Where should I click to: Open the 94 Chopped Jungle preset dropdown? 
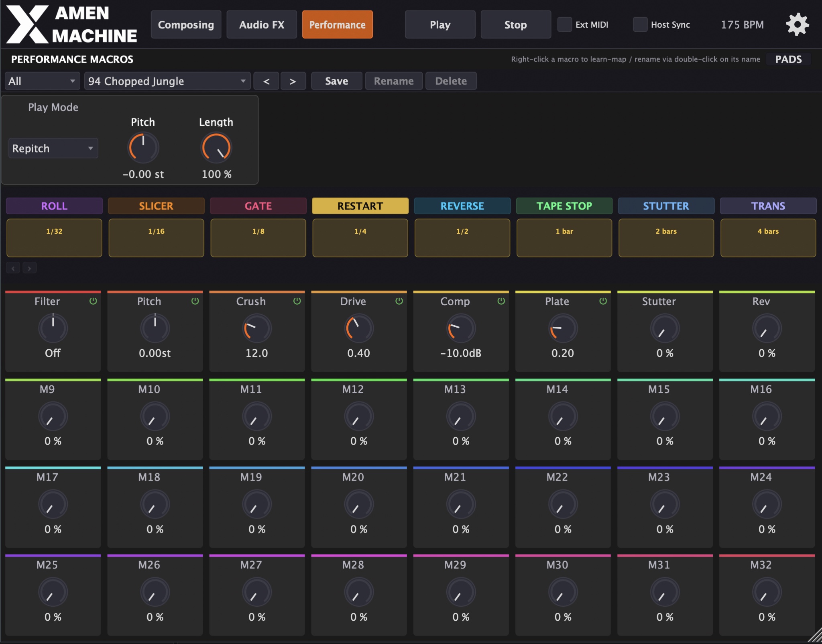167,81
